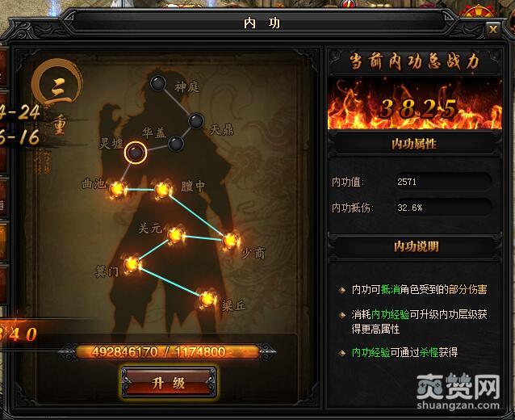Click the 当前内功总战力 title banner

[414, 61]
